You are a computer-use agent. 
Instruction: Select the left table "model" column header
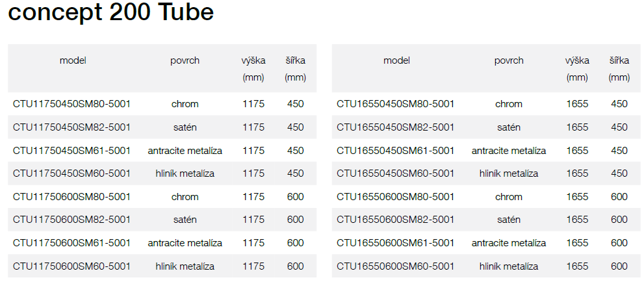pyautogui.click(x=73, y=60)
